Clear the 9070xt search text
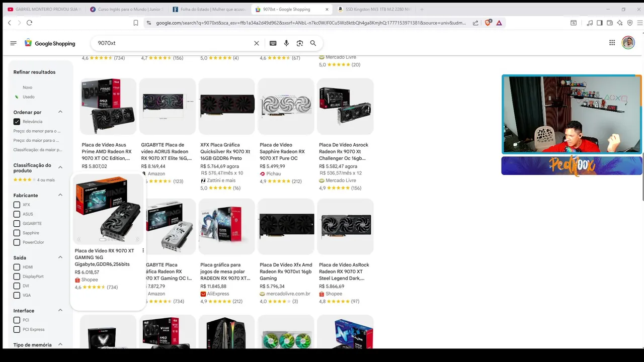Screen dimensions: 644x362 (257, 43)
